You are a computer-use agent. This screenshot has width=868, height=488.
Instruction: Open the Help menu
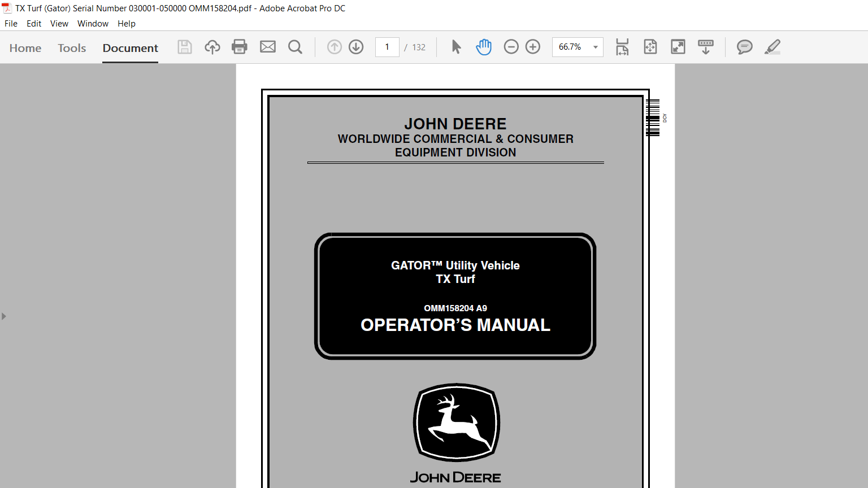pyautogui.click(x=127, y=24)
